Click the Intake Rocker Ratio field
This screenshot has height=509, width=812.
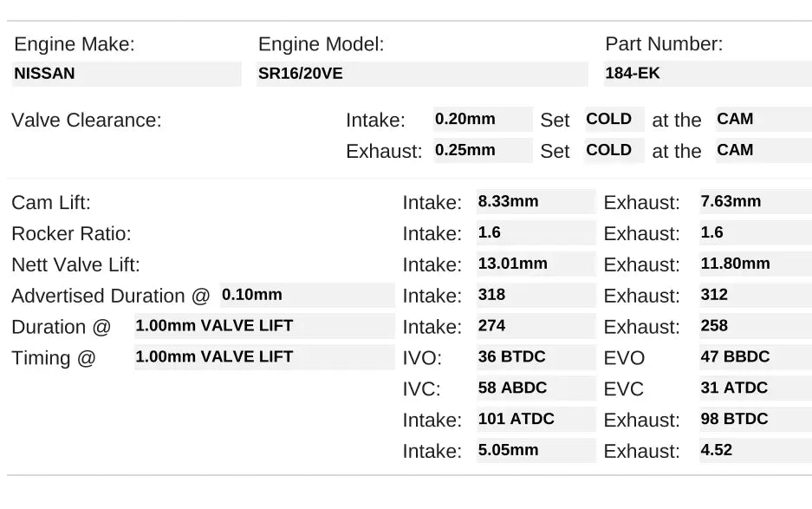point(536,233)
